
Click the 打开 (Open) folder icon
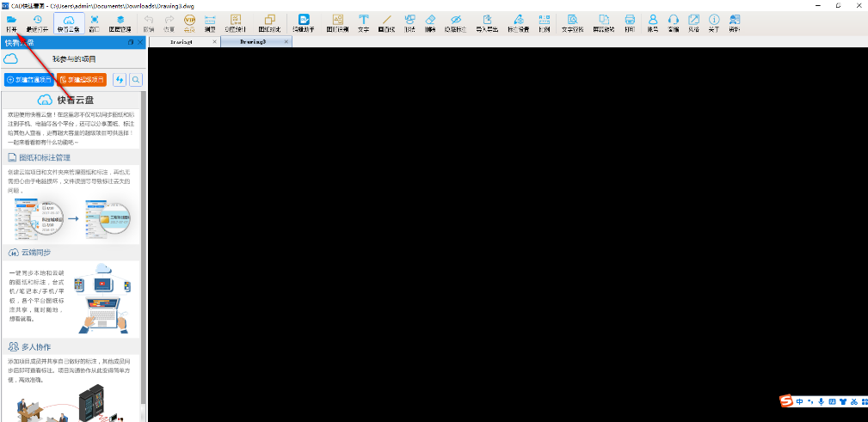[x=11, y=22]
